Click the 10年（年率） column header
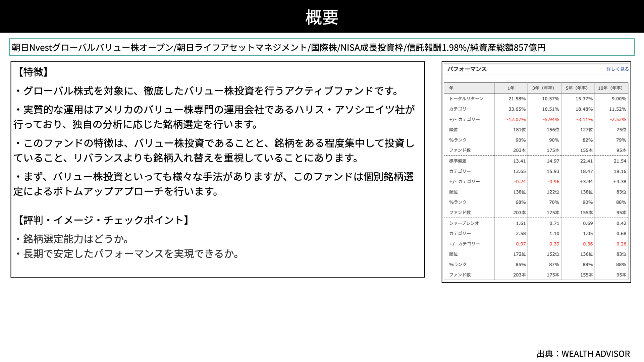This screenshot has width=644, height=362. point(611,88)
